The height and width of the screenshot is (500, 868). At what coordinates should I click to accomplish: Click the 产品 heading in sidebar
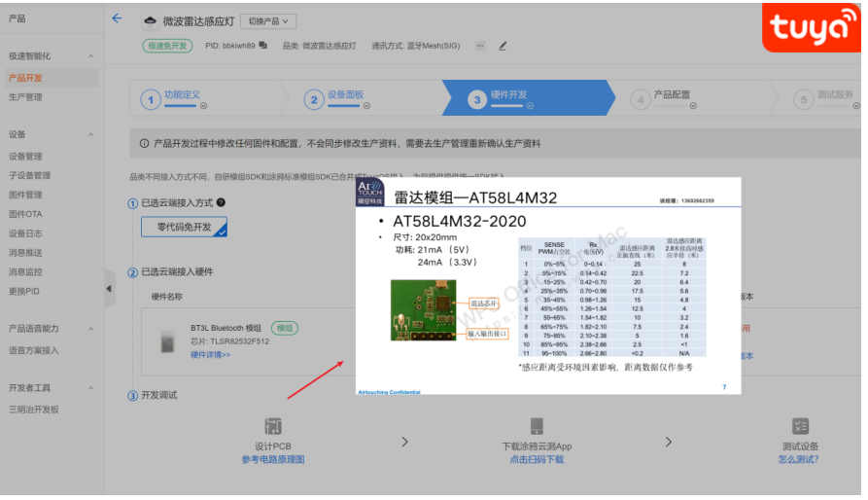(17, 18)
